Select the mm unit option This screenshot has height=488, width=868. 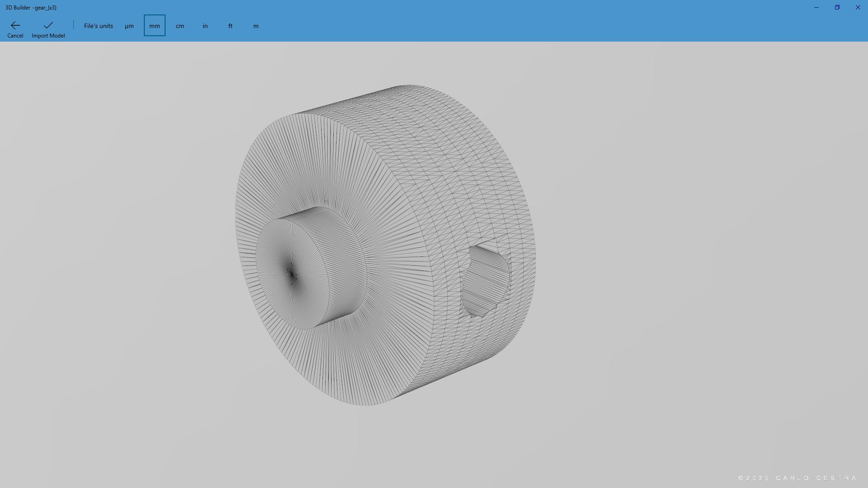click(155, 26)
